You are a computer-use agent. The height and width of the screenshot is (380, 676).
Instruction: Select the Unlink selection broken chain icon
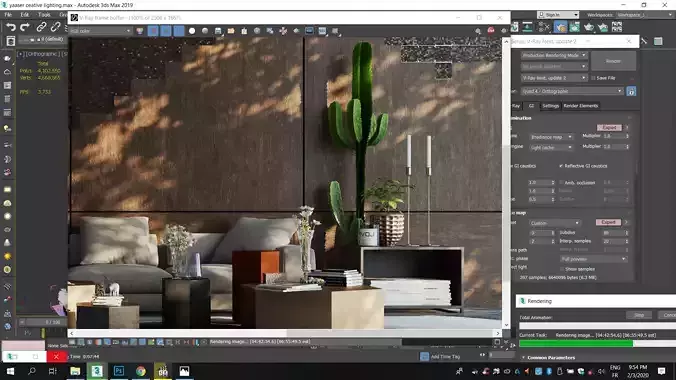click(x=55, y=27)
